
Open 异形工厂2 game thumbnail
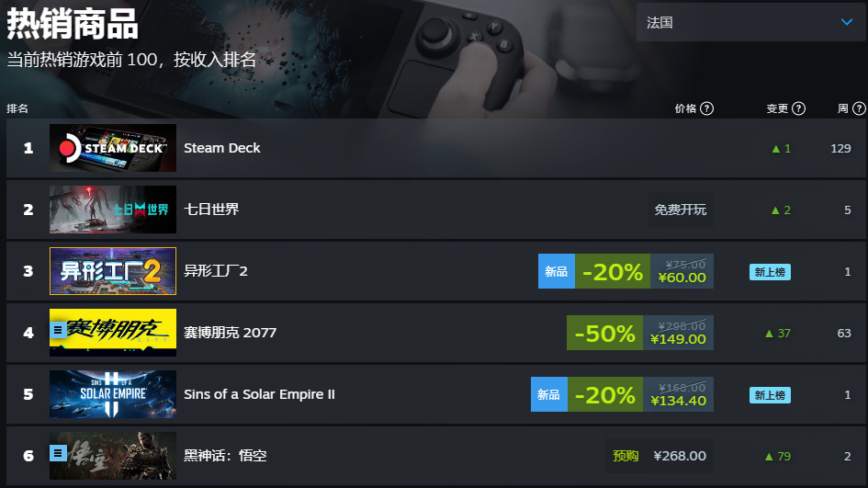(x=113, y=271)
